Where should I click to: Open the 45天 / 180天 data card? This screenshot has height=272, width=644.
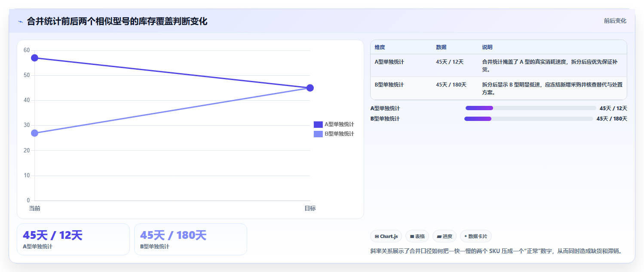[x=190, y=239]
